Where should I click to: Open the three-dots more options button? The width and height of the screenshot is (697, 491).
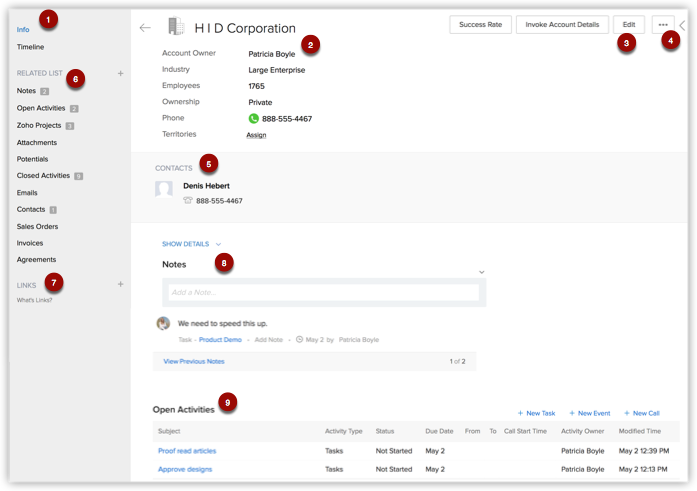tap(662, 25)
